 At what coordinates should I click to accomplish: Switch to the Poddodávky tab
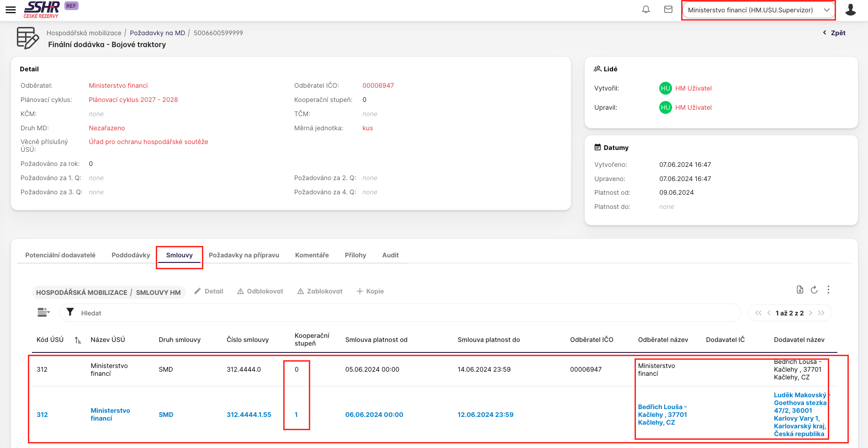click(131, 255)
